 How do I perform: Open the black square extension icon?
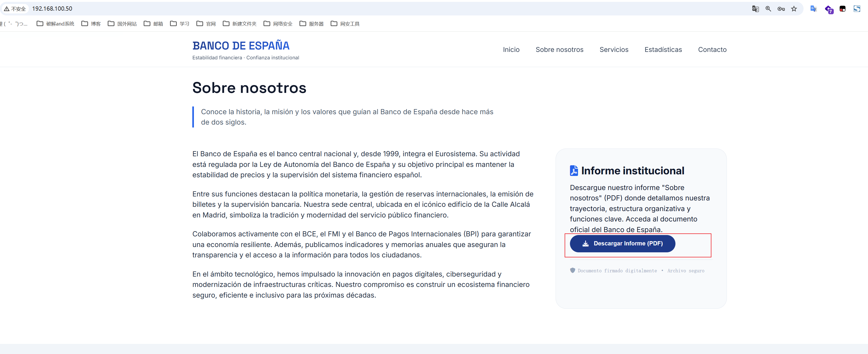pyautogui.click(x=842, y=9)
